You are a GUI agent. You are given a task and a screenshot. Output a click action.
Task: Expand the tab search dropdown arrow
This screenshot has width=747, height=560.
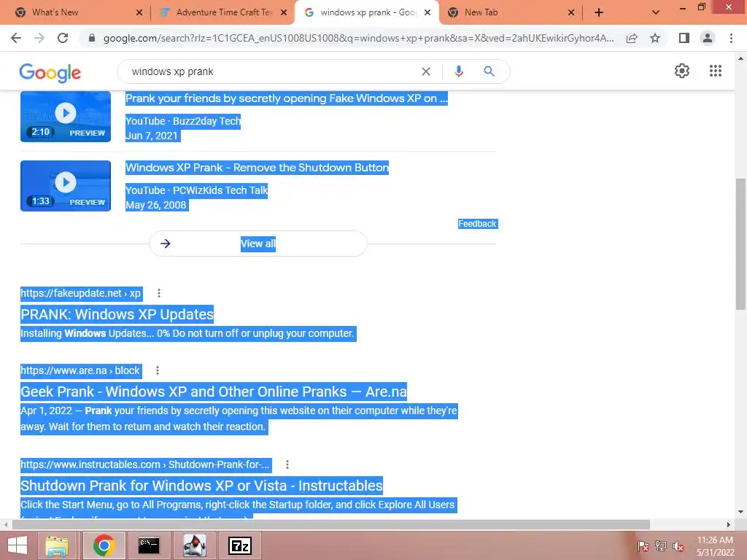656,12
